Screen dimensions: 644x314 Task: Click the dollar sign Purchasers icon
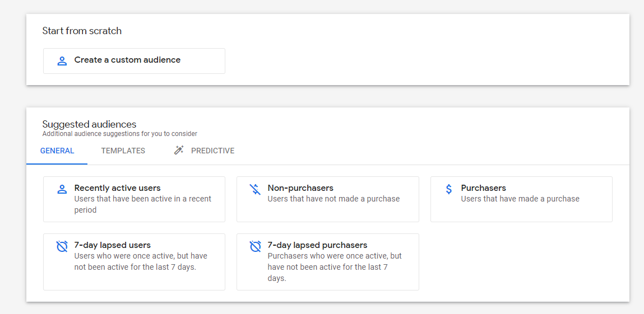click(x=449, y=189)
